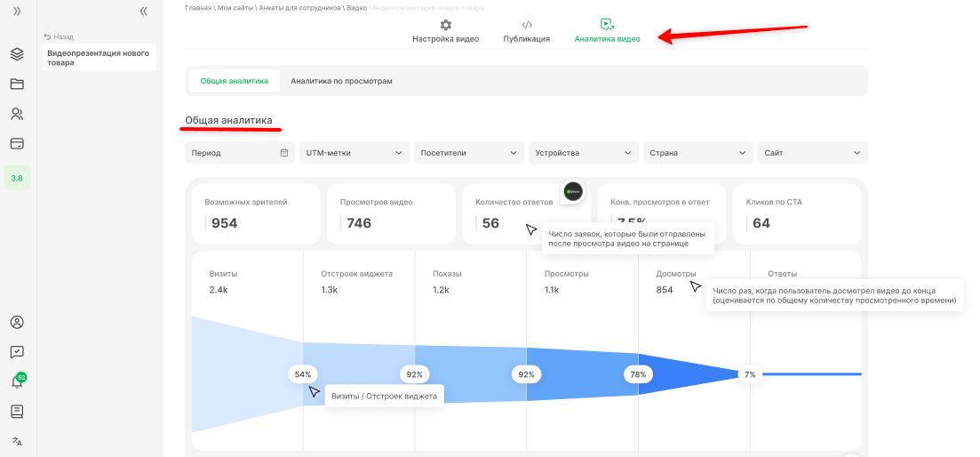Open Анкеты для сотрудников breadcrumb

308,7
